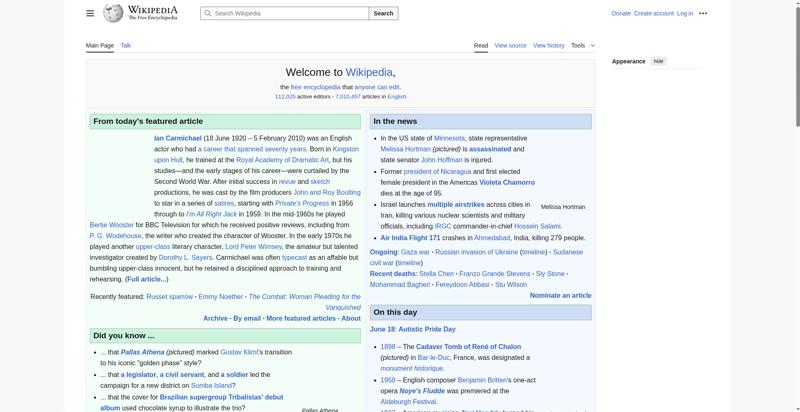This screenshot has height=412, width=800.
Task: Click the anyone can edit link
Action: (377, 87)
